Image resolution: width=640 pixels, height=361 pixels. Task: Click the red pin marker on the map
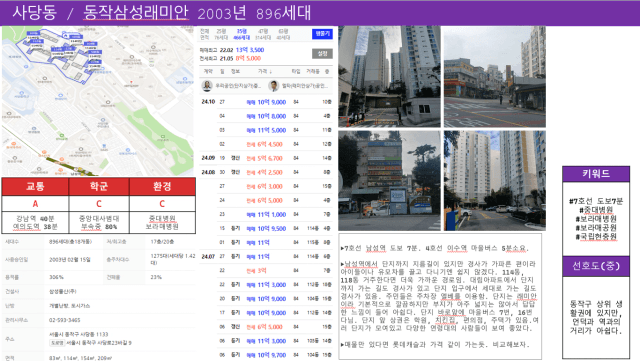tap(131, 82)
